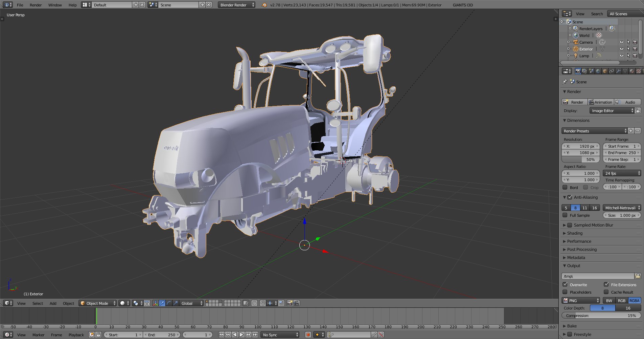Toggle snap magnet icon in 3D header
Image resolution: width=644 pixels, height=339 pixels.
coord(263,303)
